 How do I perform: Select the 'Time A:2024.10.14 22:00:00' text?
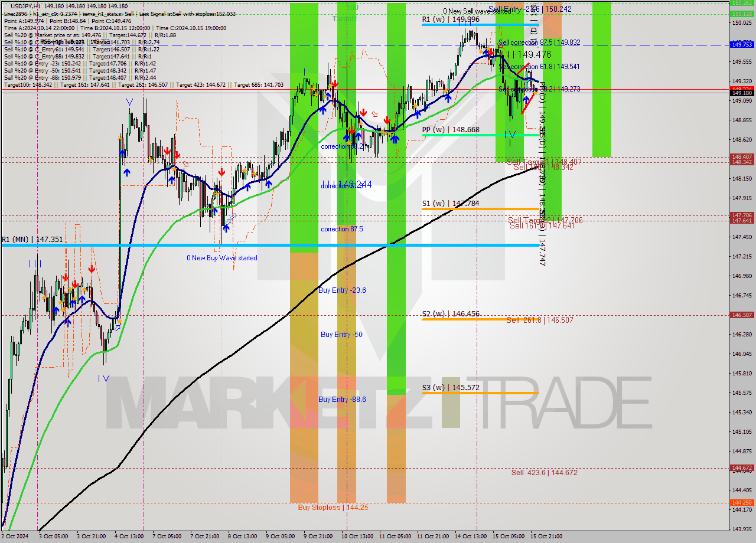[39, 28]
